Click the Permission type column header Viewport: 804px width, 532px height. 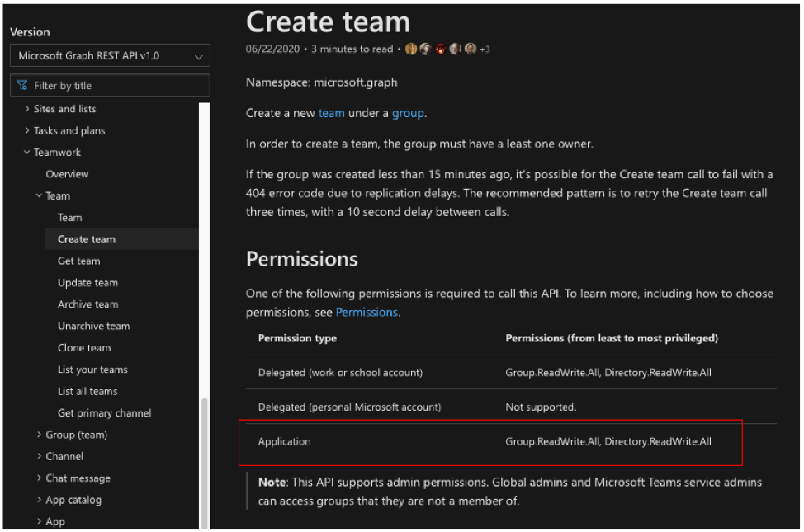297,338
